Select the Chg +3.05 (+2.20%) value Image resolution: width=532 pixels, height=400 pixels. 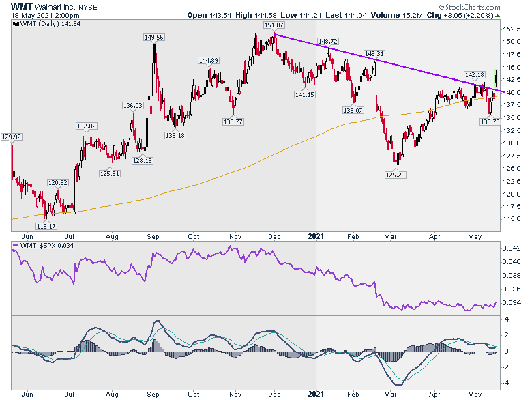pyautogui.click(x=460, y=15)
